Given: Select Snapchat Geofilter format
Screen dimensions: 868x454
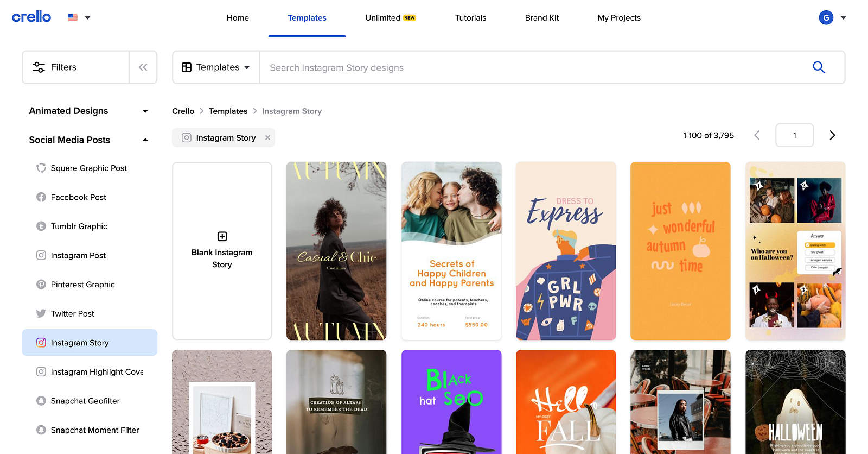Looking at the screenshot, I should 90,401.
